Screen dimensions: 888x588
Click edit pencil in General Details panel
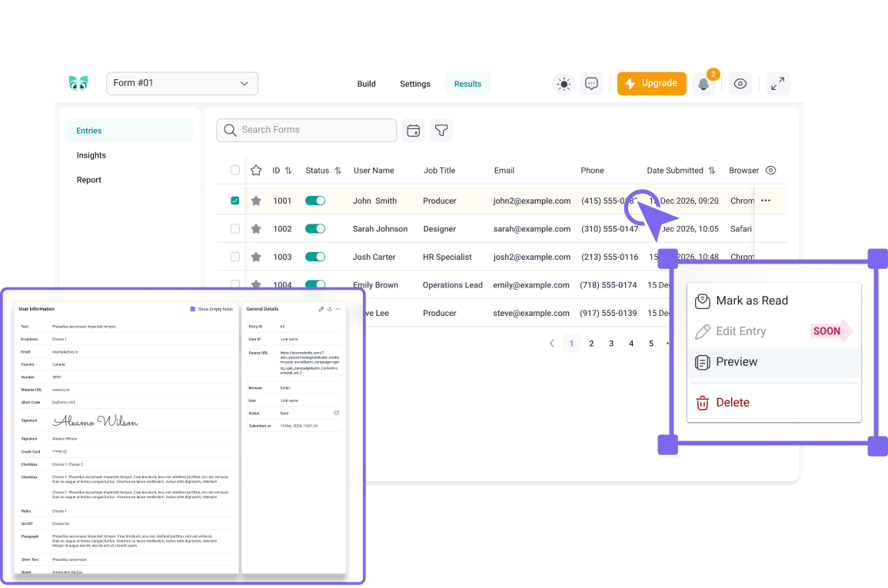[x=321, y=309]
